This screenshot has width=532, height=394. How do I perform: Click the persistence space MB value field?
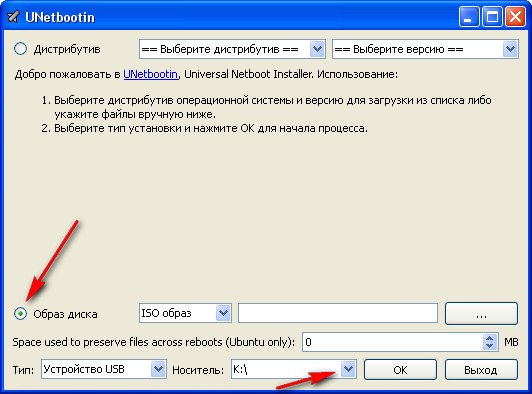coord(393,342)
